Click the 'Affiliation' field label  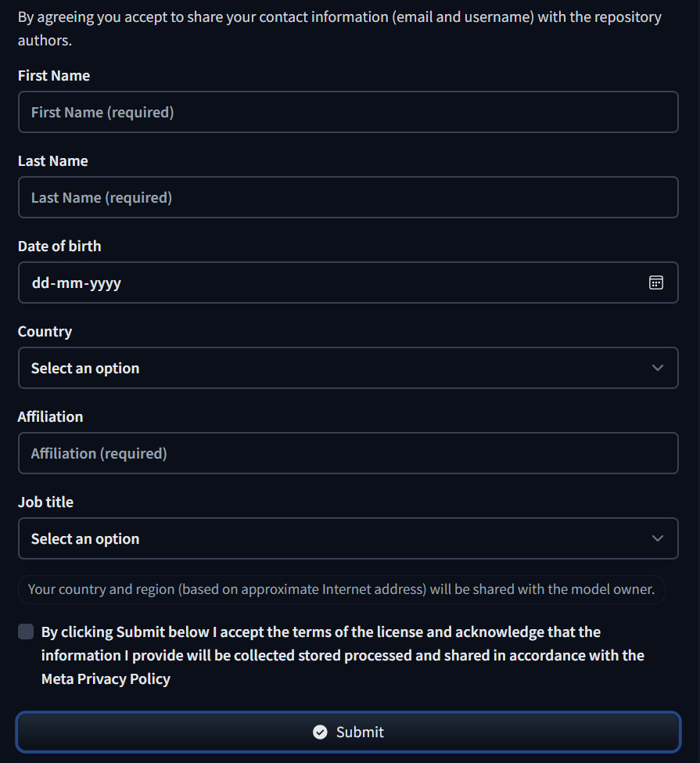point(51,416)
